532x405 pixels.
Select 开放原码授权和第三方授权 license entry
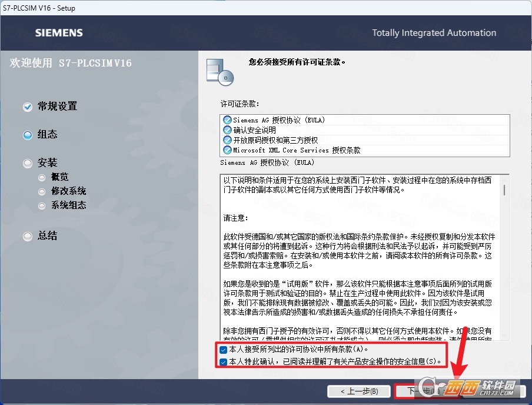click(365, 140)
